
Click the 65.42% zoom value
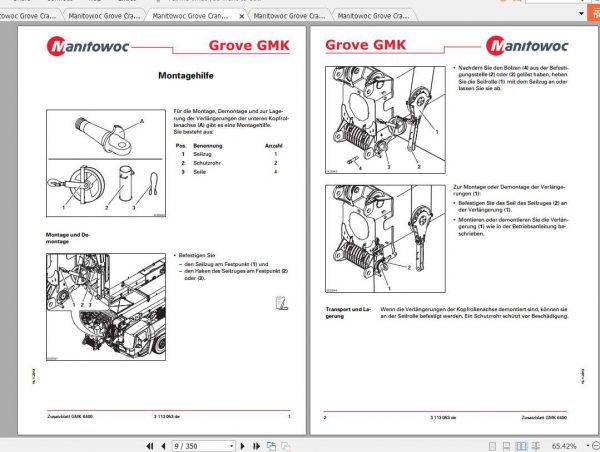pyautogui.click(x=564, y=446)
